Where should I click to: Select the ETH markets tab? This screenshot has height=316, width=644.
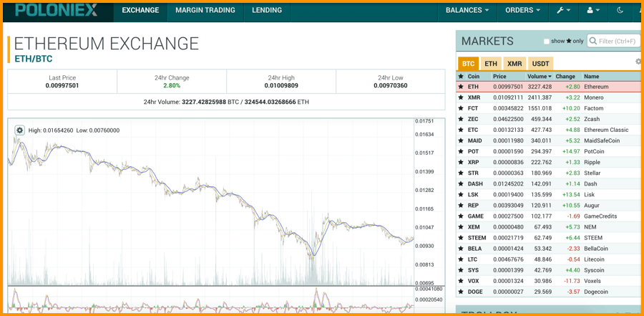(x=491, y=64)
